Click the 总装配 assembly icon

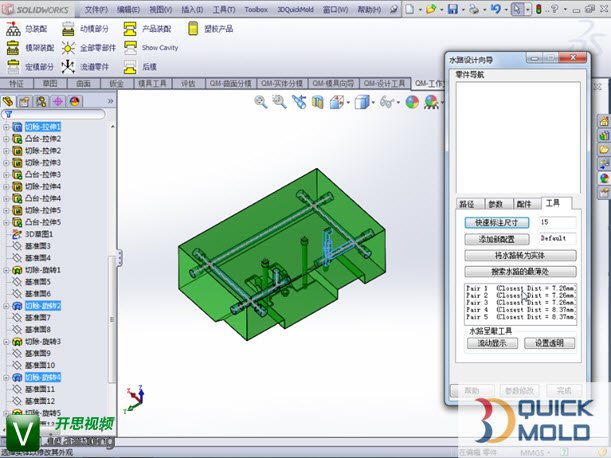13,29
